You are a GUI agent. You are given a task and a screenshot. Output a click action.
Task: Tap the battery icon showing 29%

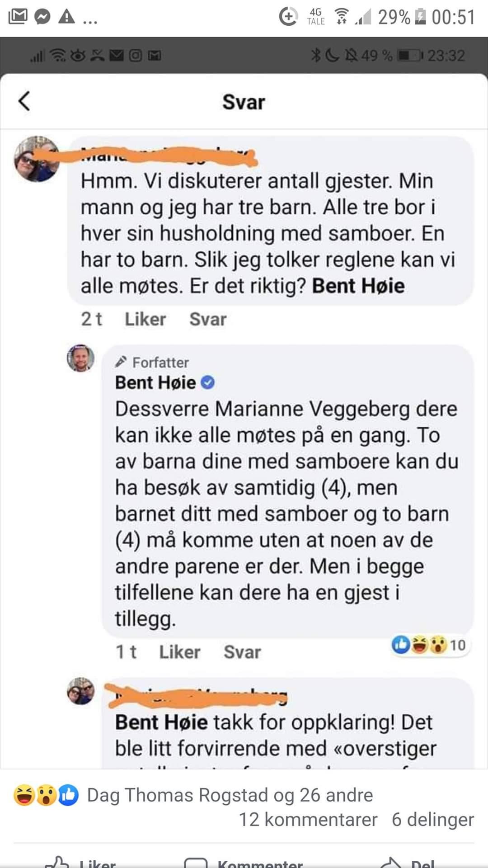coord(420,17)
